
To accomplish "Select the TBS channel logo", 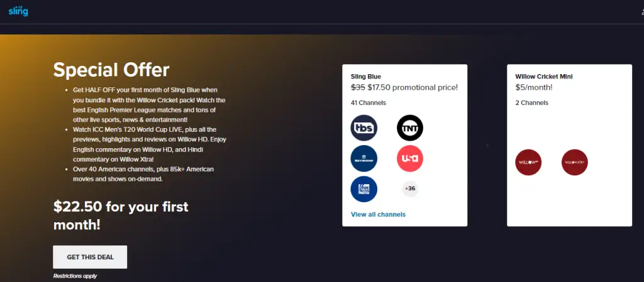I will (x=364, y=128).
